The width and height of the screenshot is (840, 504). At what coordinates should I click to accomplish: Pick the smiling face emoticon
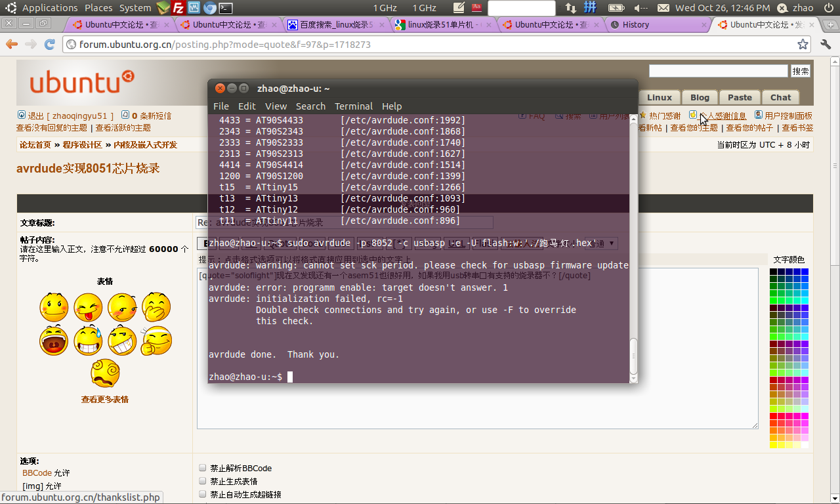[54, 306]
